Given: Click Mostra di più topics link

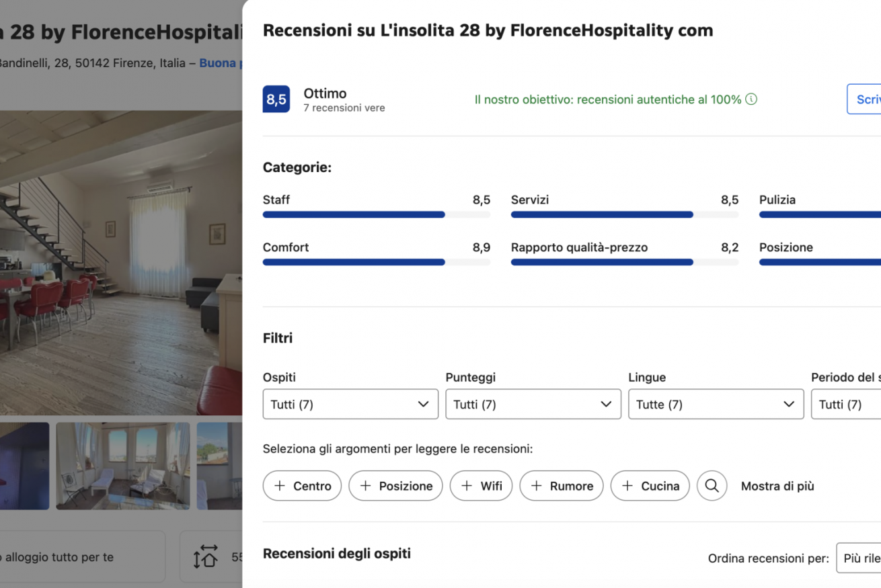Looking at the screenshot, I should point(777,487).
